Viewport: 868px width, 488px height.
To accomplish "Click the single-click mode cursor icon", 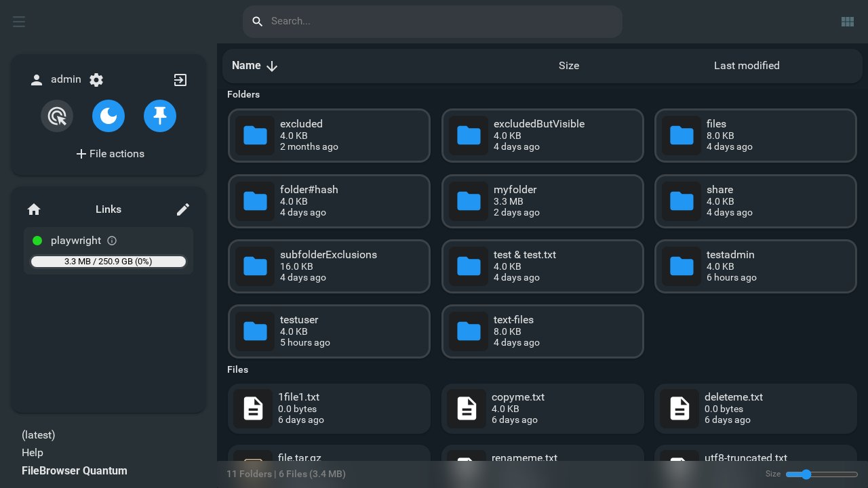I will coord(57,116).
